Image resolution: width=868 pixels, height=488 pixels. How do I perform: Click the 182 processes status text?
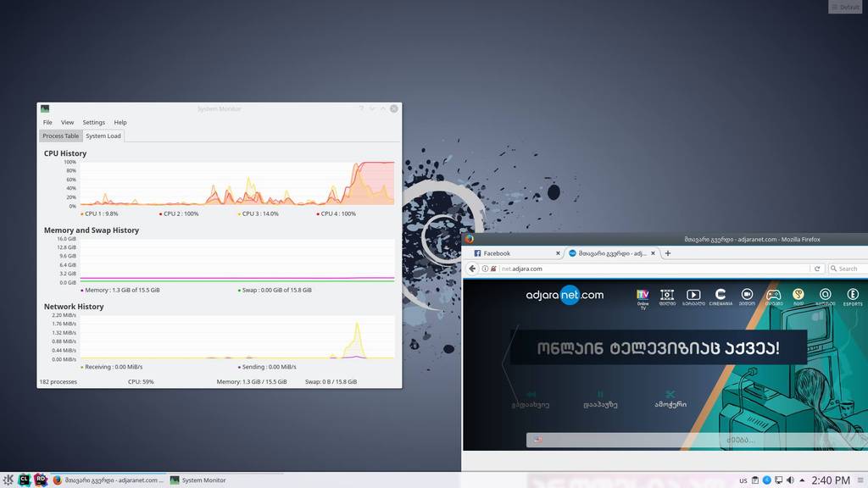pyautogui.click(x=58, y=382)
